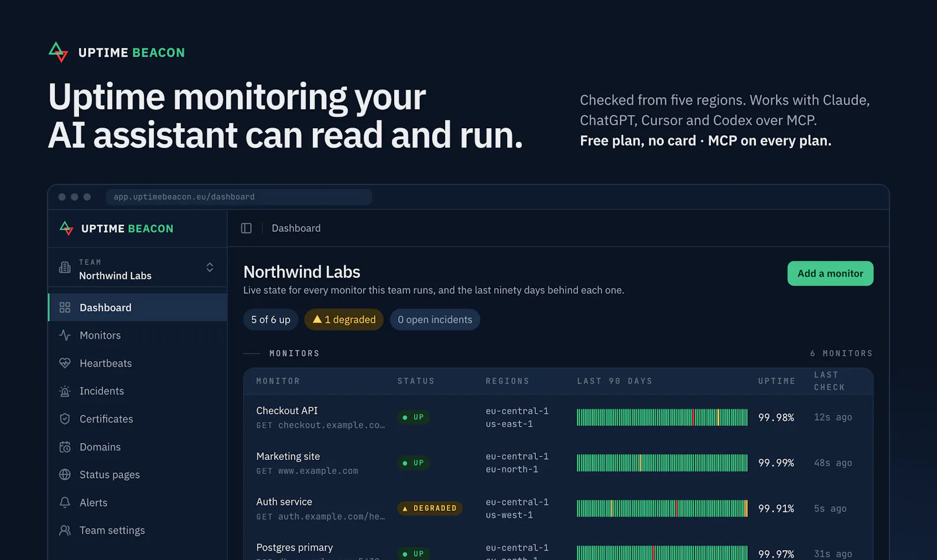Click the 99.98% uptime value
937x560 pixels.
(776, 417)
